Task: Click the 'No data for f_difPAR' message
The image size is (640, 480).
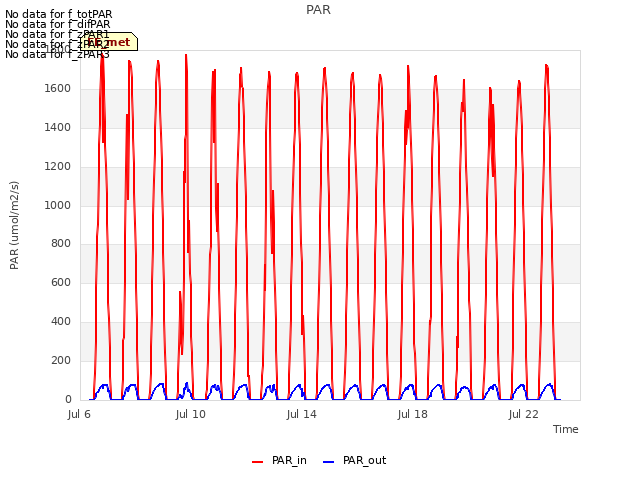Action: pos(58,24)
